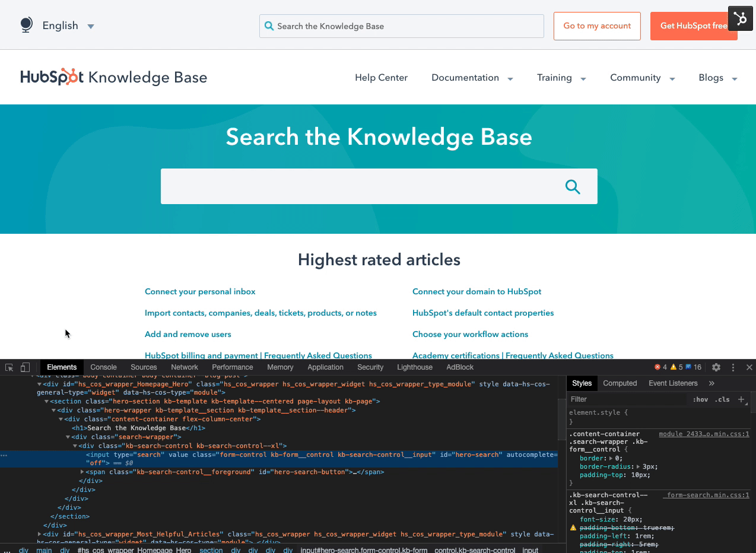Open the module_2433 min.css source link
This screenshot has height=553, width=756.
pos(704,434)
